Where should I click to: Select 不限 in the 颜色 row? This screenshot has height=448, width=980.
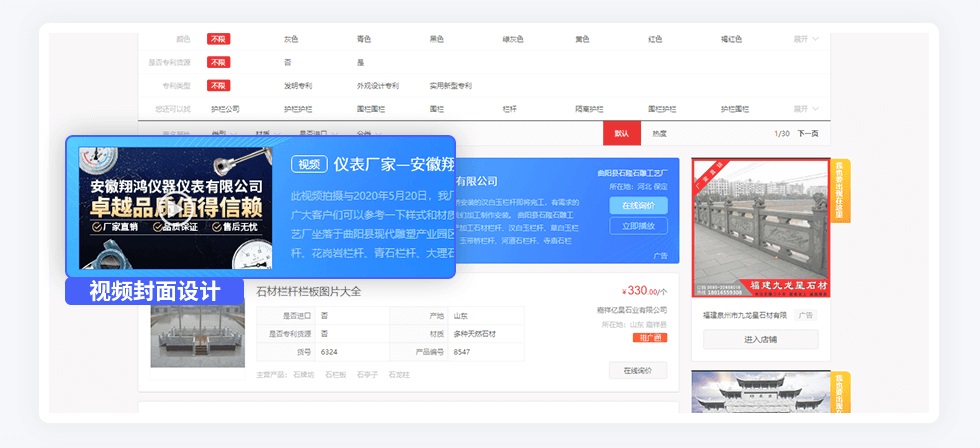point(219,39)
